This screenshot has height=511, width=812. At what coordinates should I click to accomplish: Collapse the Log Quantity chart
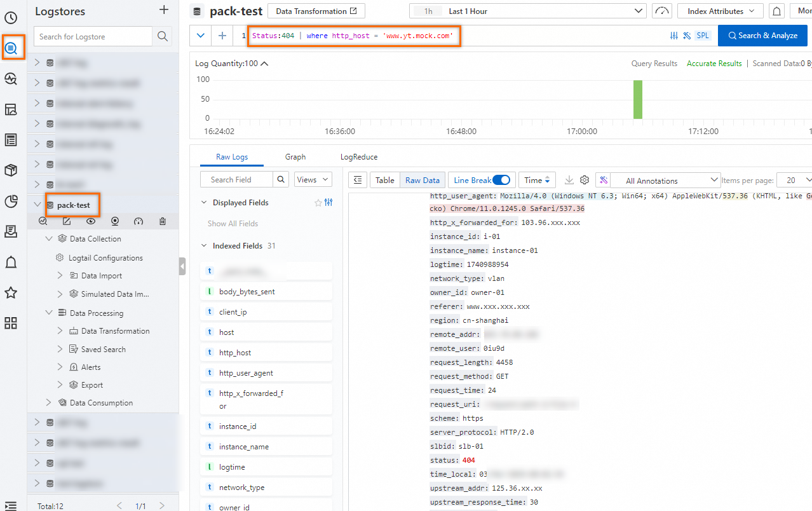[265, 64]
